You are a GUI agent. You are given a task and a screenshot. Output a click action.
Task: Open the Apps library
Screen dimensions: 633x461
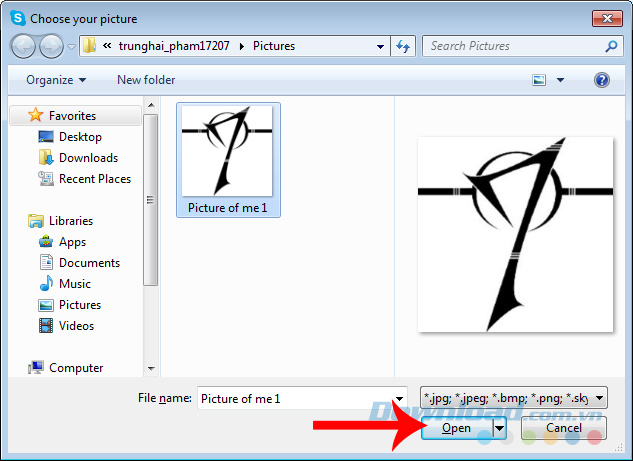click(72, 242)
